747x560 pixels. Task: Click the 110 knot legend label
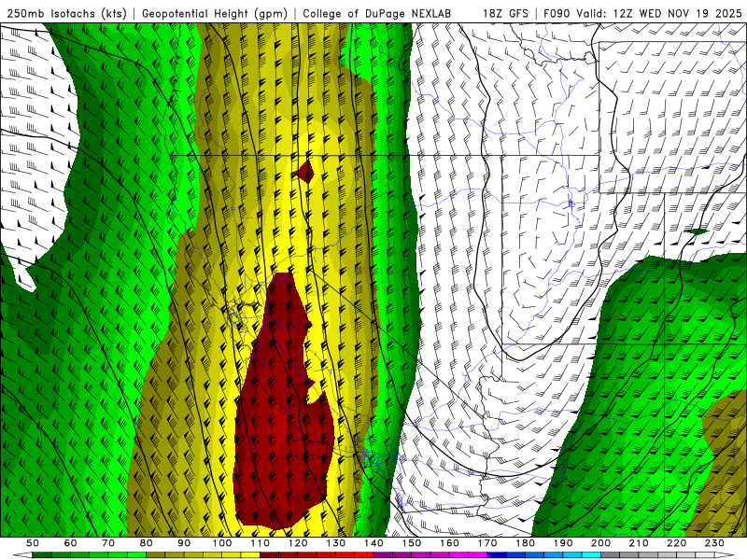point(261,543)
